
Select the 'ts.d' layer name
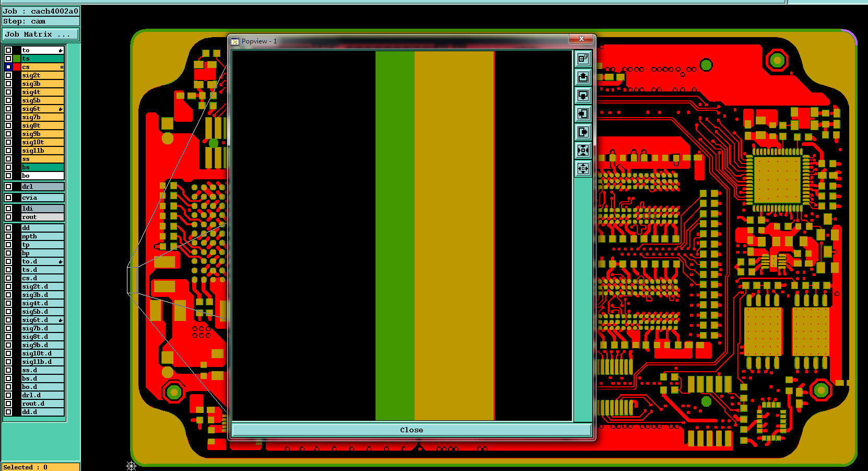pyautogui.click(x=42, y=270)
